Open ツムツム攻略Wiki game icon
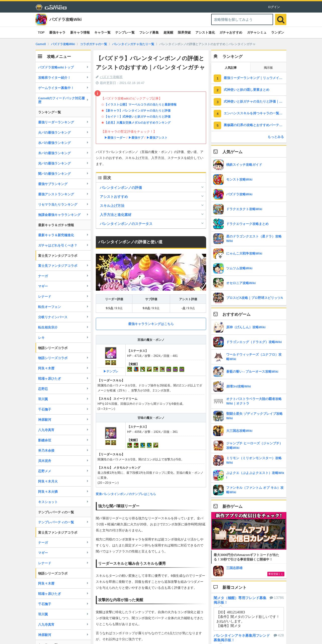This screenshot has width=322, height=644. click(218, 268)
